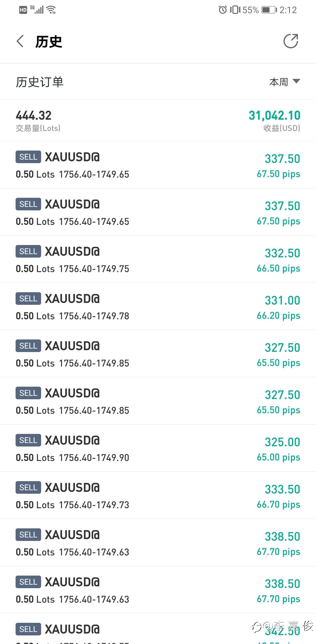Tap the 444.32 trading volume figure
The height and width of the screenshot is (644, 316).
click(34, 116)
